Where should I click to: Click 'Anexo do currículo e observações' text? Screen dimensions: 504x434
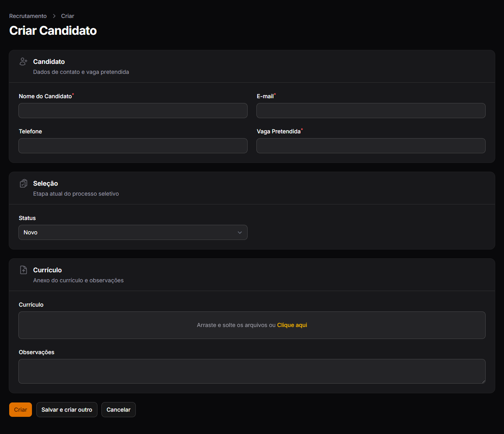point(78,280)
